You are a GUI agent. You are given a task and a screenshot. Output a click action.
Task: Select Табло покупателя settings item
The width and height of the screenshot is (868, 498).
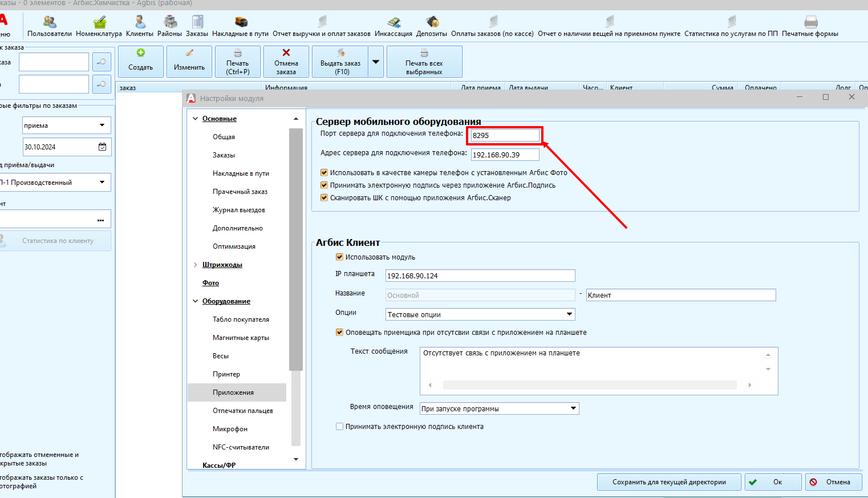tap(241, 319)
